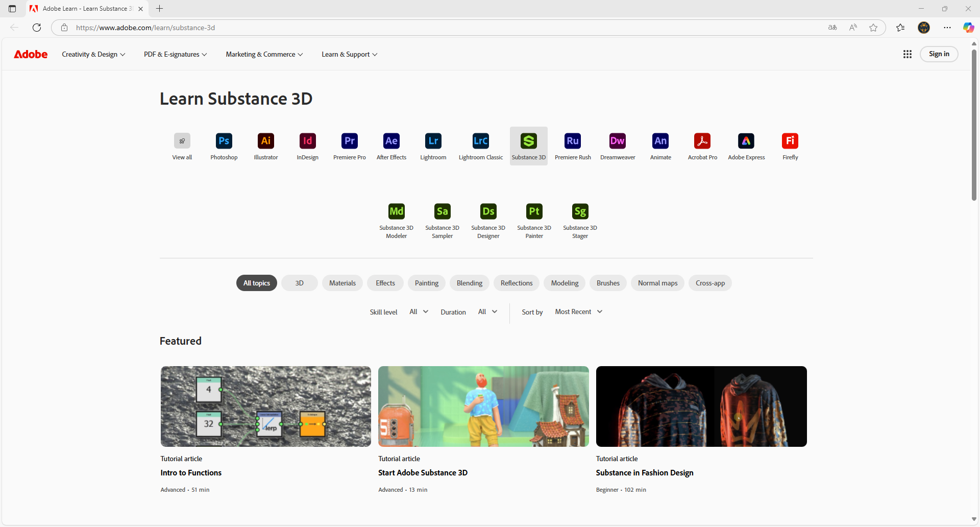Open Substance 3D Painter tutorials icon
Screen dimensions: 980x527
[x=534, y=211]
